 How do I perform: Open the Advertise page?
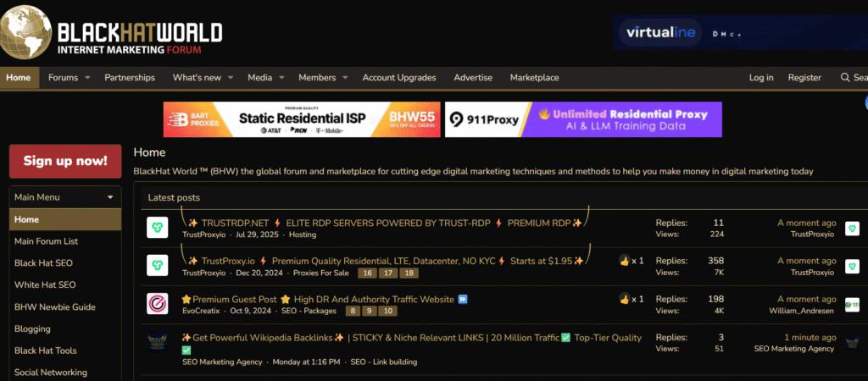pyautogui.click(x=473, y=77)
